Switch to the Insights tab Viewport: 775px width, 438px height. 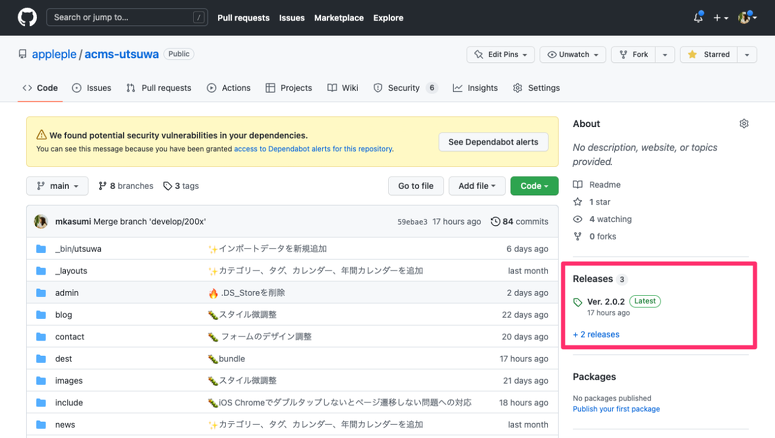click(475, 88)
